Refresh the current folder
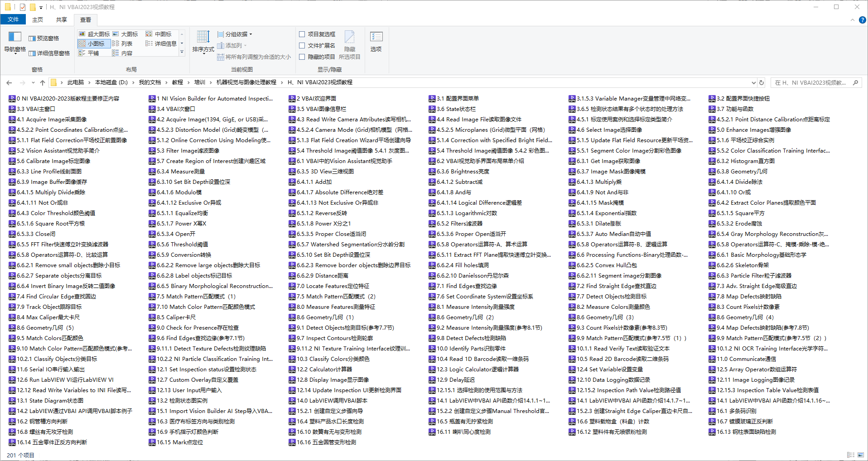Screen dimensions: 868x461 762,82
